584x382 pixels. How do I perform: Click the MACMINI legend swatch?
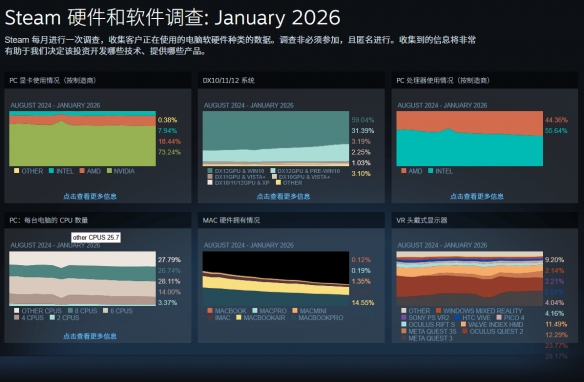pyautogui.click(x=295, y=311)
